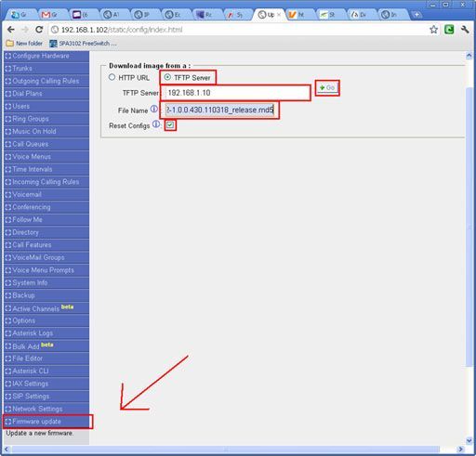The height and width of the screenshot is (456, 476).
Task: Open Asterisk Logs in sidebar
Action: [x=46, y=333]
